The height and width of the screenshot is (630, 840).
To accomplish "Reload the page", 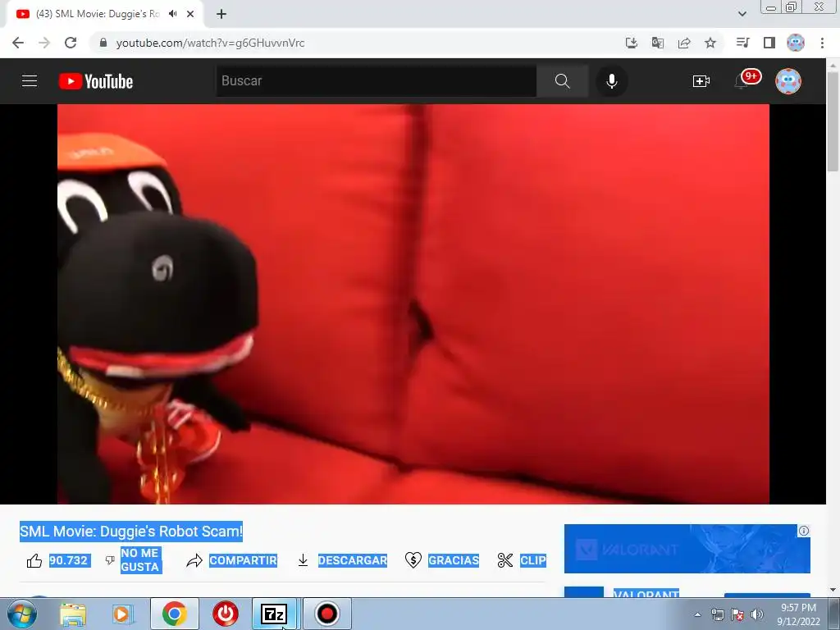I will pyautogui.click(x=71, y=43).
